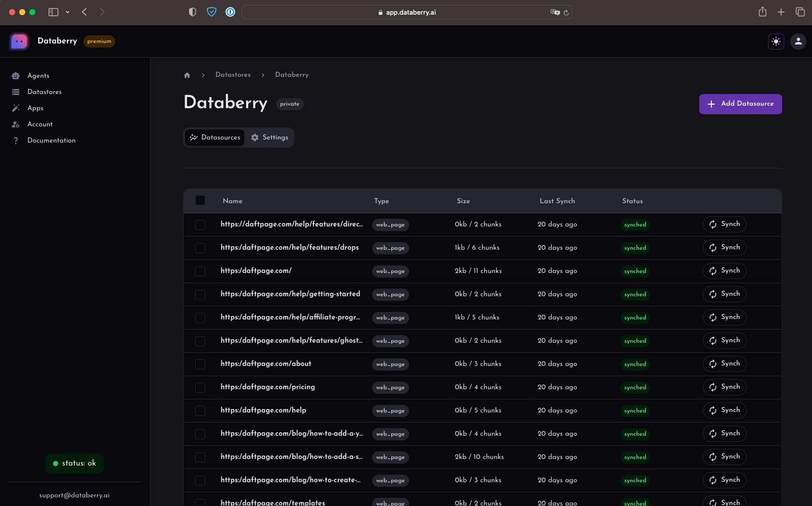The image size is (812, 506).
Task: Select the Datasources tab
Action: 215,137
